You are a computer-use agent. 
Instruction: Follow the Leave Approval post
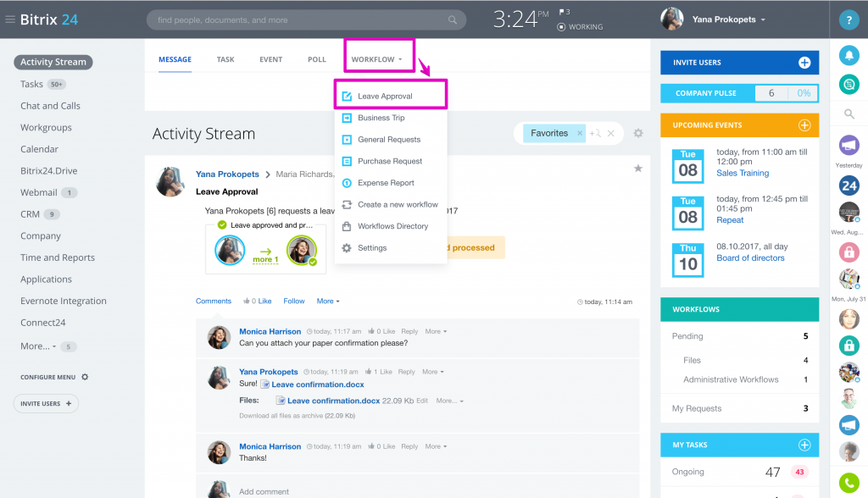[x=294, y=301]
